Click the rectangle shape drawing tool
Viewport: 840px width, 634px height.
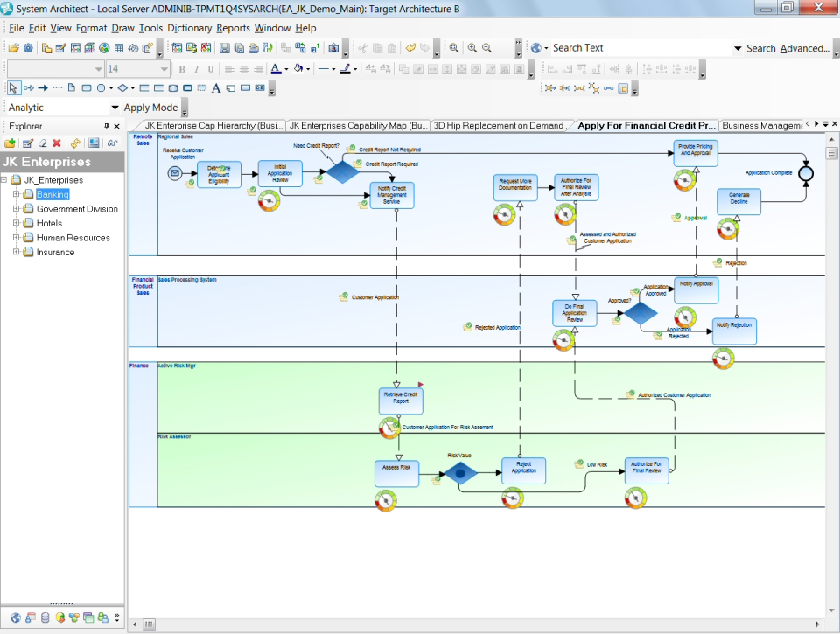coord(85,87)
